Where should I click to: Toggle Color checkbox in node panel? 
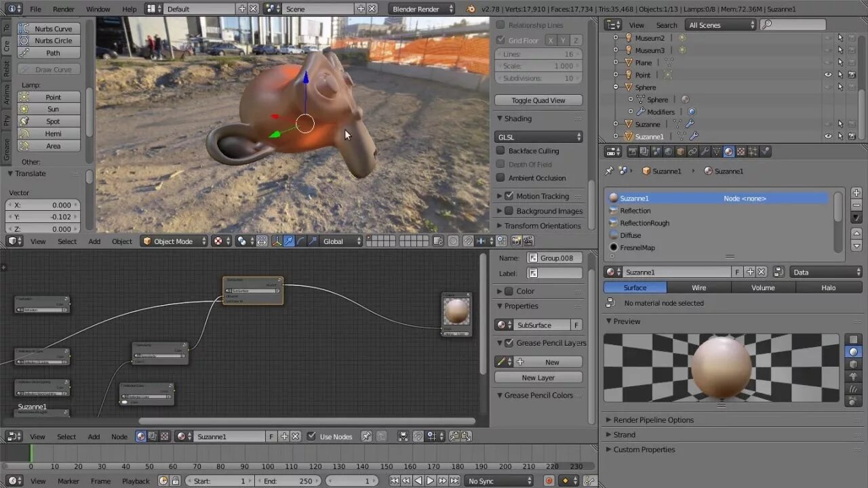[509, 291]
